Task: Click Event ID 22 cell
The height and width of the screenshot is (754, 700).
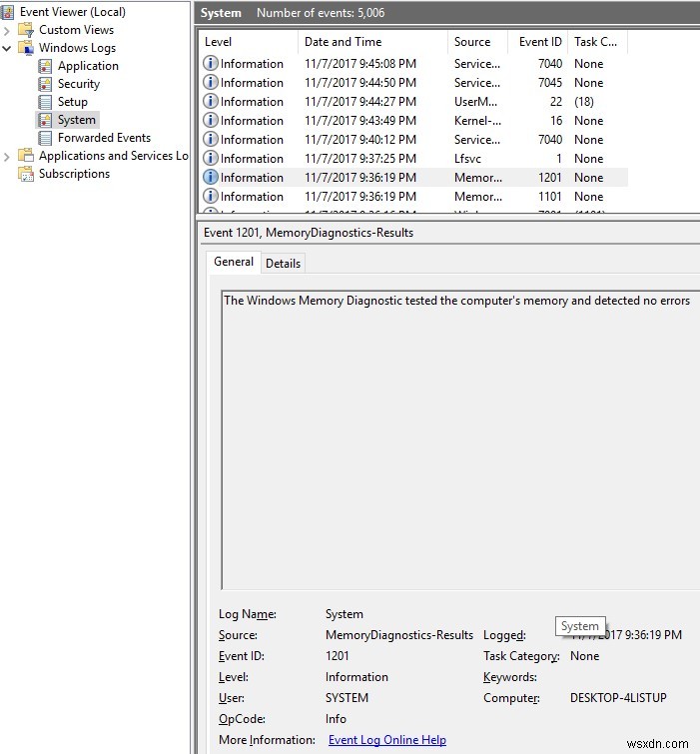Action: (556, 102)
